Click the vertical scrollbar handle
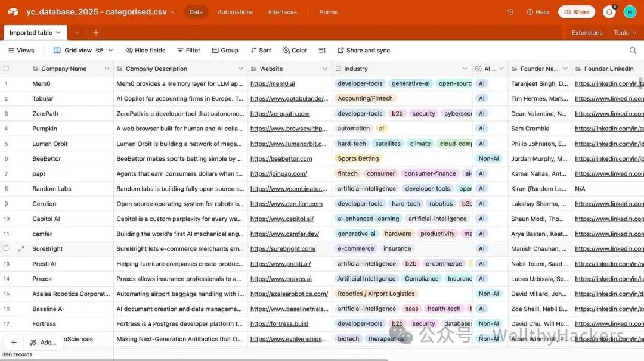The width and height of the screenshot is (644, 361). [640, 83]
